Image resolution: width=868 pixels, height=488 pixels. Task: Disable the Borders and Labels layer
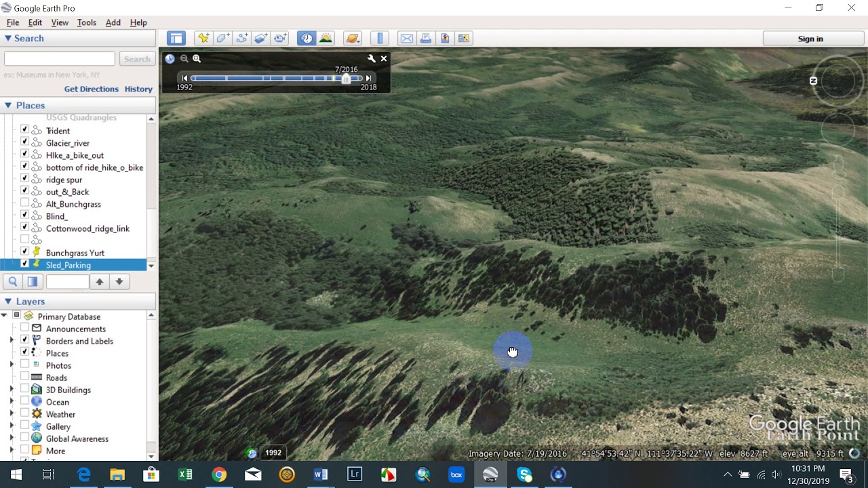click(25, 340)
